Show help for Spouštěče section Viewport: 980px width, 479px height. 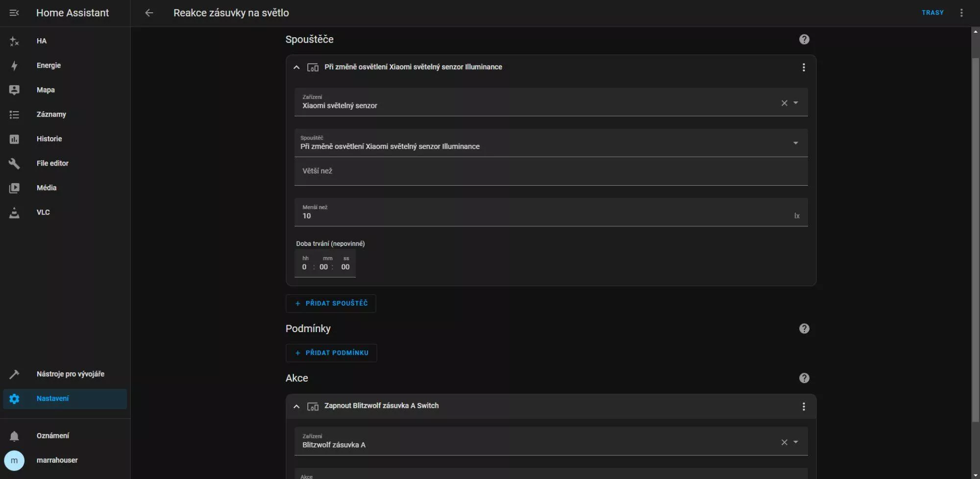[x=804, y=40]
